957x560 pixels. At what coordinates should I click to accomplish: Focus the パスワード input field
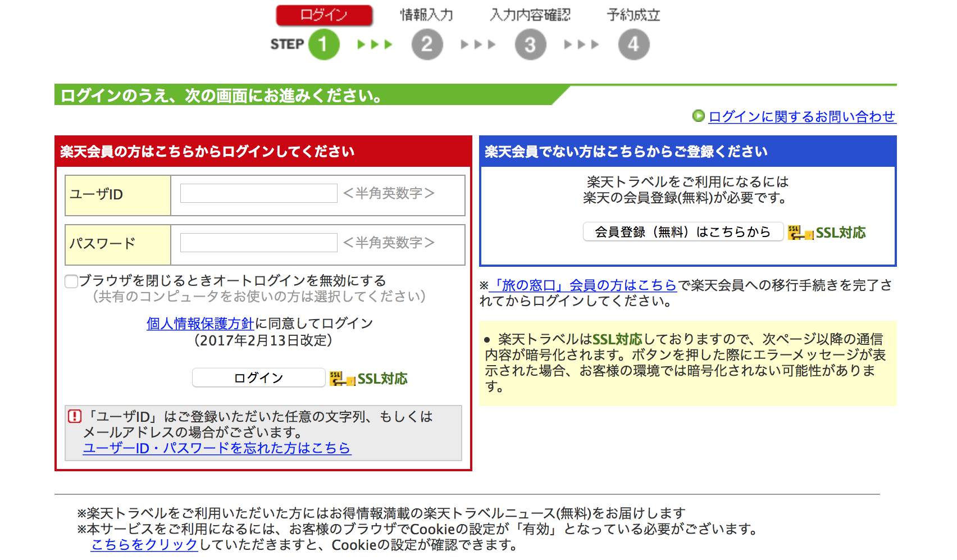point(258,243)
